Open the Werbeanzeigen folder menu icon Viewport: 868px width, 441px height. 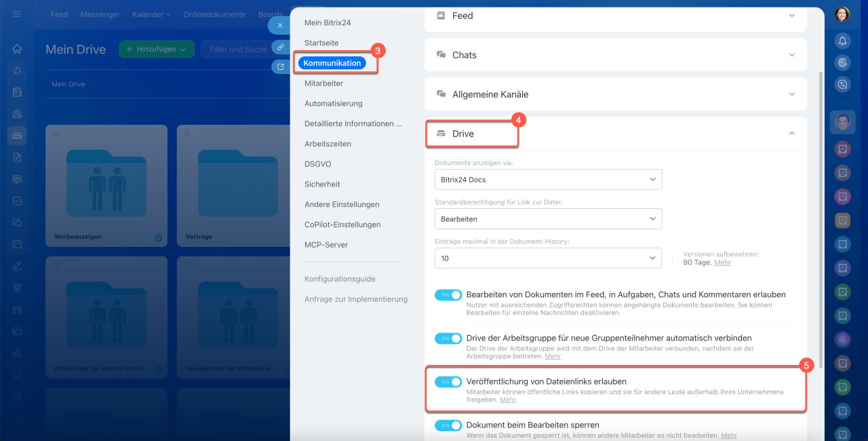56,133
